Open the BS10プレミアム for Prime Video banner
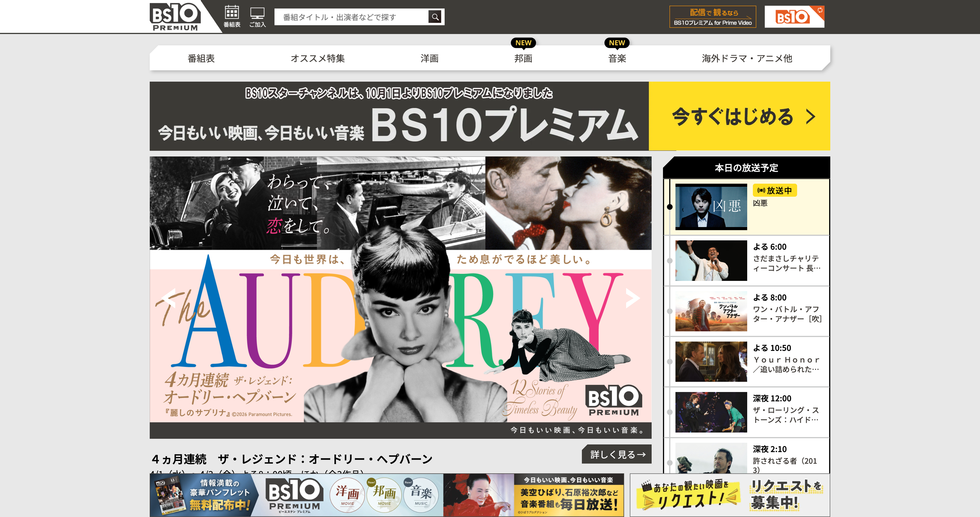The width and height of the screenshot is (980, 517). (x=713, y=17)
